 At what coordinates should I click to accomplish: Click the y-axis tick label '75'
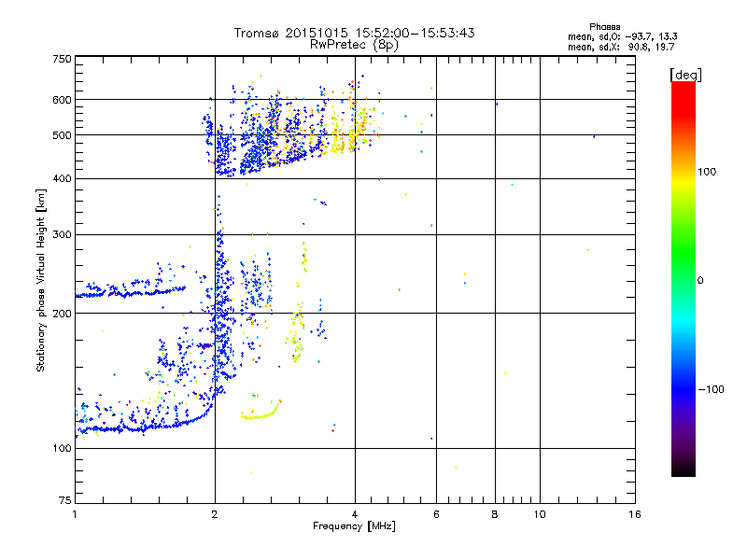pos(65,500)
